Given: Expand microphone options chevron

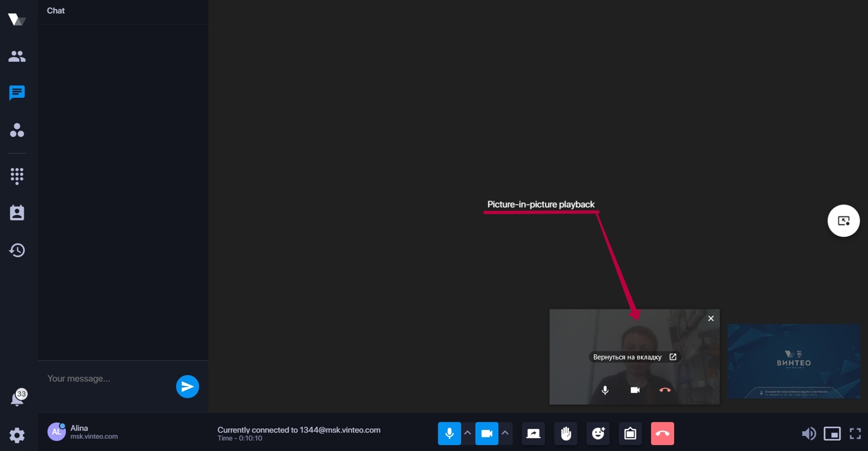Looking at the screenshot, I should click(468, 433).
